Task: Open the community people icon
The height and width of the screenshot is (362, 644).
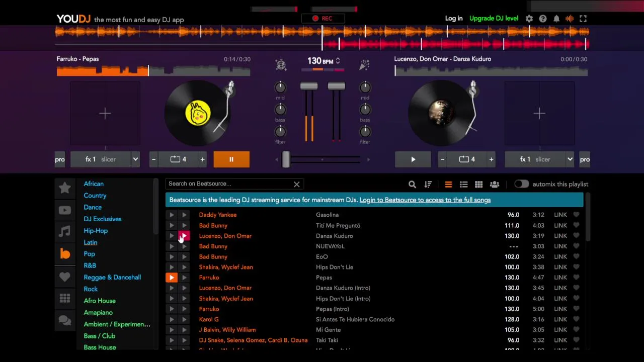Action: pyautogui.click(x=495, y=185)
